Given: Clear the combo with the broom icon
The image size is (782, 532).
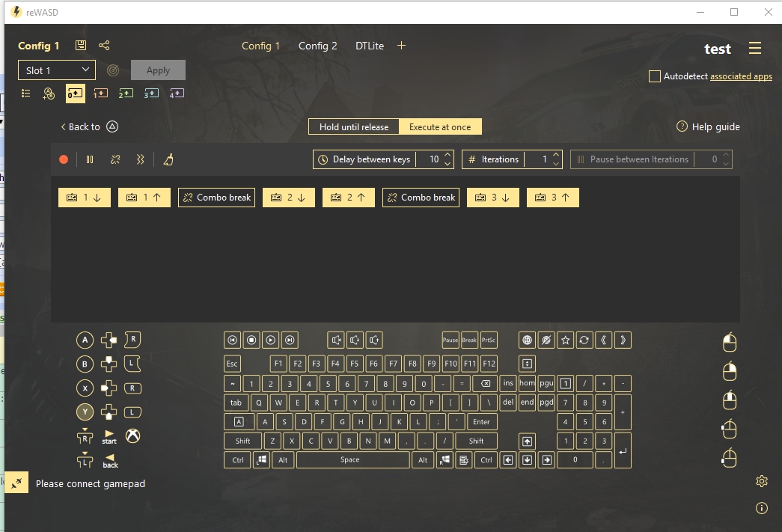Looking at the screenshot, I should (168, 159).
